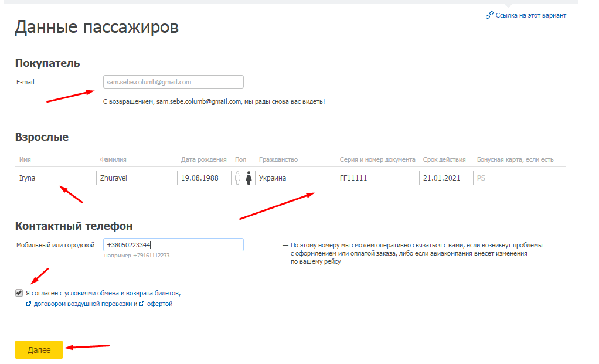Click the 'Серия и номер документа' header

tap(377, 159)
